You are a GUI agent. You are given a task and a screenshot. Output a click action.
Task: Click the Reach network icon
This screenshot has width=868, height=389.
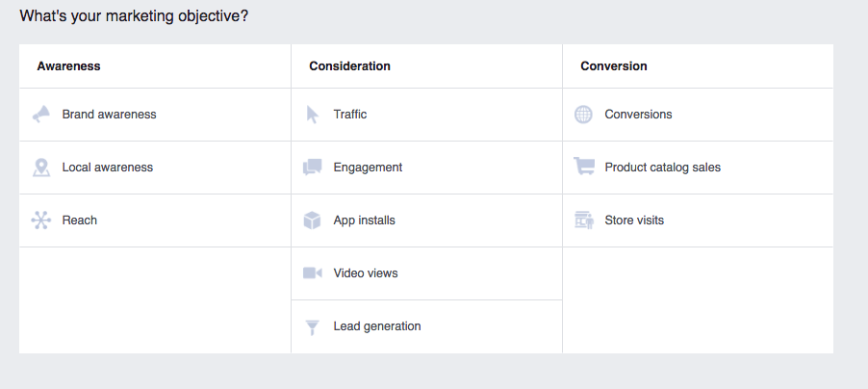point(41,220)
